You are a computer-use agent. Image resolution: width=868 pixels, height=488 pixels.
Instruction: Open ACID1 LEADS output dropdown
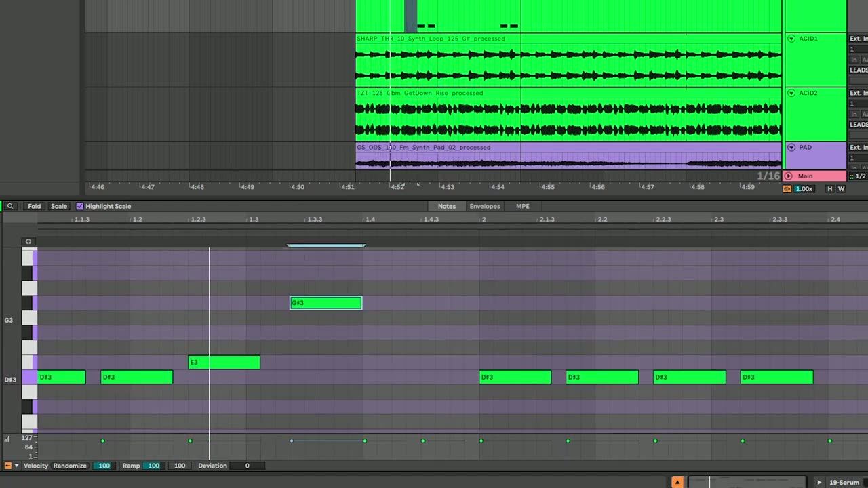tap(859, 70)
